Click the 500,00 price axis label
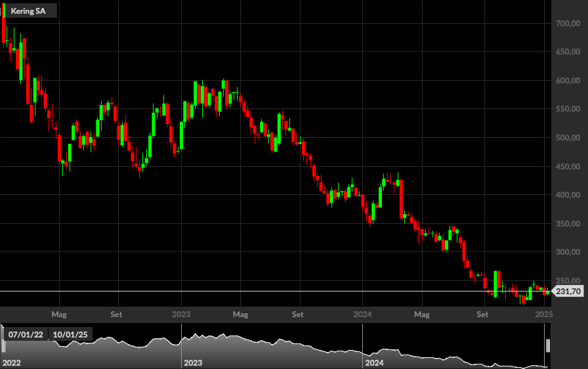Image resolution: width=588 pixels, height=369 pixels. pos(568,138)
